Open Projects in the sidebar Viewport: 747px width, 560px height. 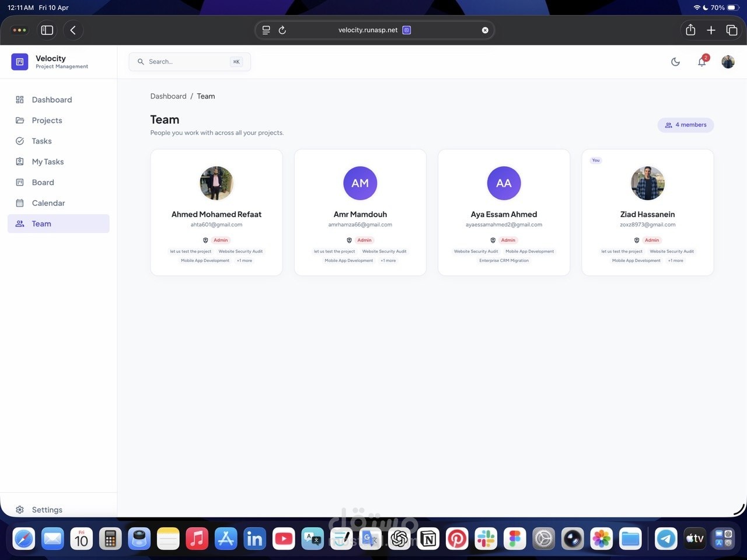[58, 120]
